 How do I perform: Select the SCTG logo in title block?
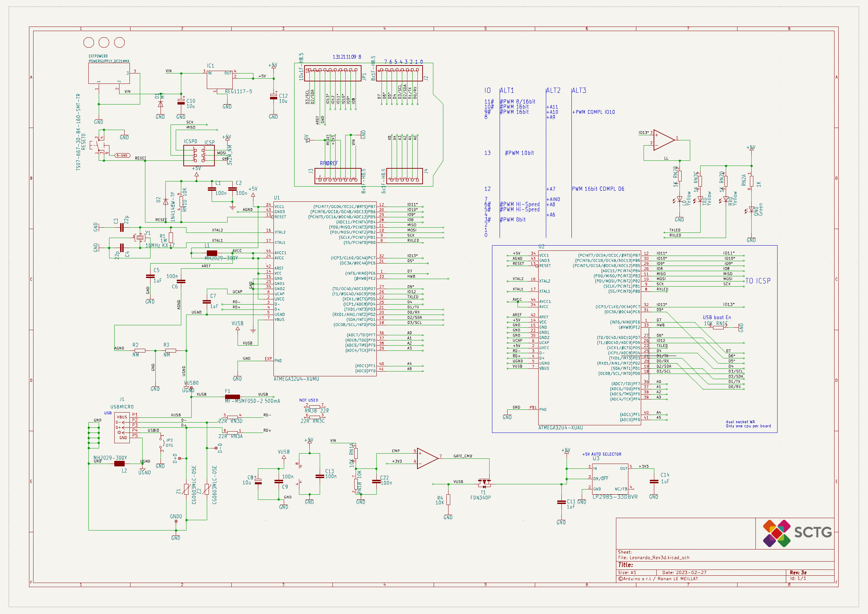797,533
